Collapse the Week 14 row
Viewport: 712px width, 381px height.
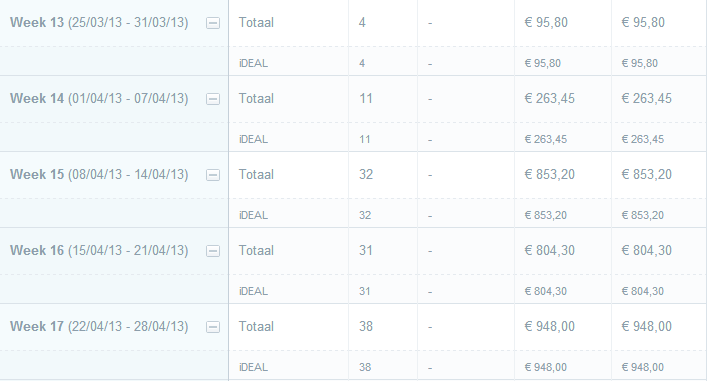click(213, 99)
